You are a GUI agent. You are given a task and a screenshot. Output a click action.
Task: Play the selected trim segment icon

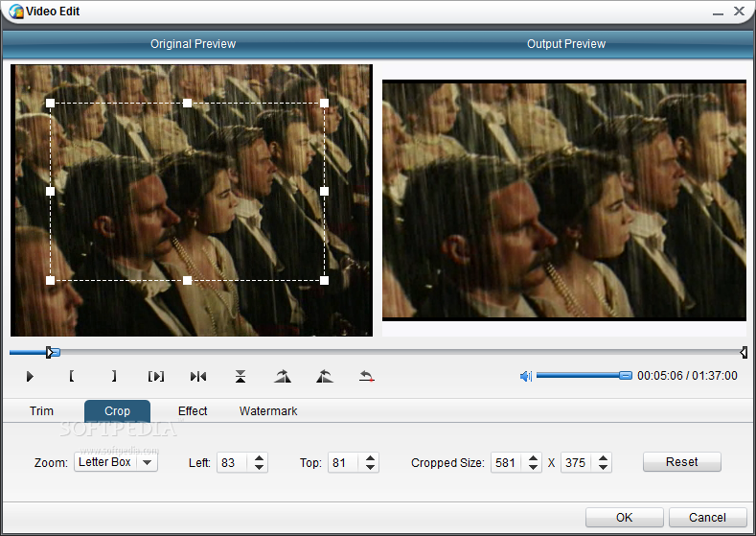point(156,376)
